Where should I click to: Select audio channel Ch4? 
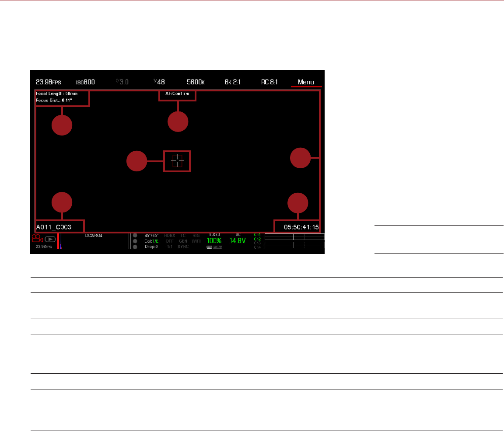pyautogui.click(x=257, y=247)
